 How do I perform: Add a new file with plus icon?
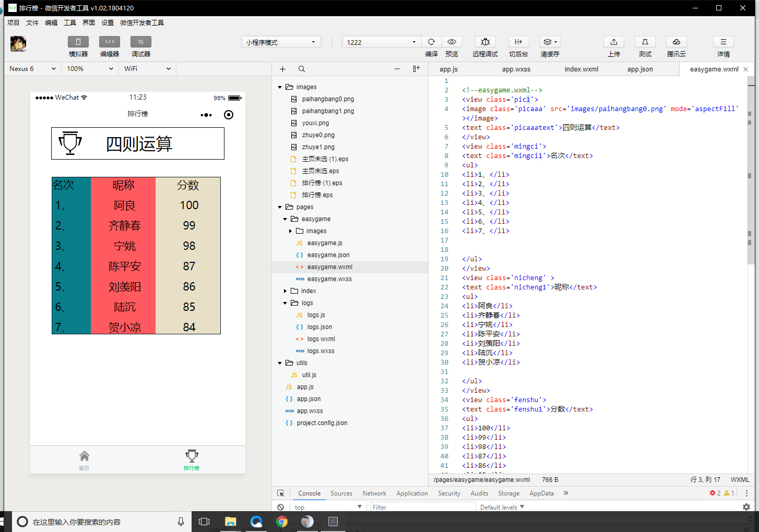coord(282,69)
